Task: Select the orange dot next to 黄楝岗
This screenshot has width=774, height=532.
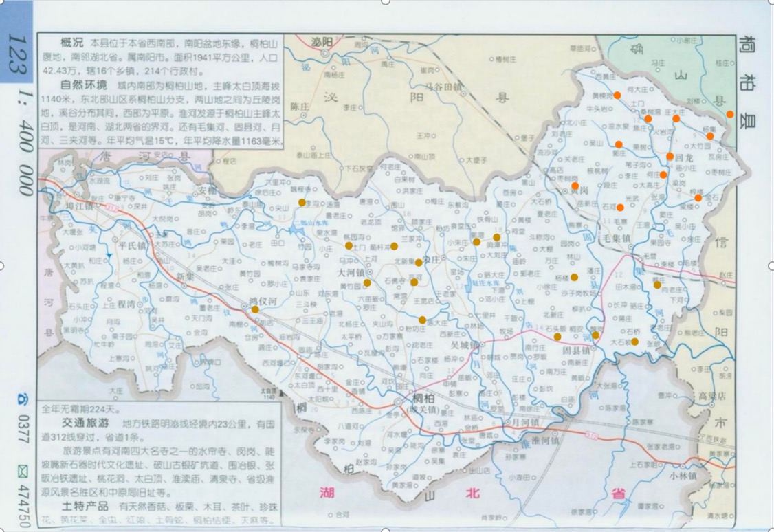Action: pyautogui.click(x=617, y=96)
